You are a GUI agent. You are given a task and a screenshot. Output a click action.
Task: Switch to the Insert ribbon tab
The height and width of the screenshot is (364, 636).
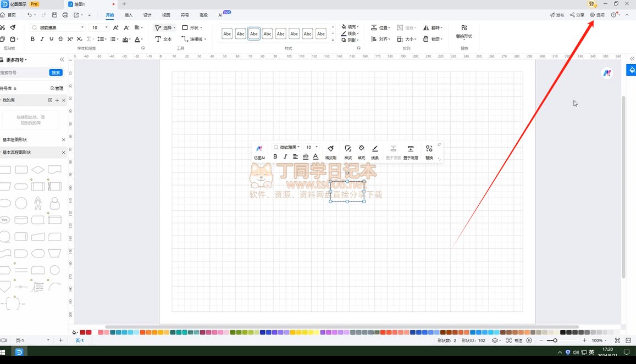(129, 15)
